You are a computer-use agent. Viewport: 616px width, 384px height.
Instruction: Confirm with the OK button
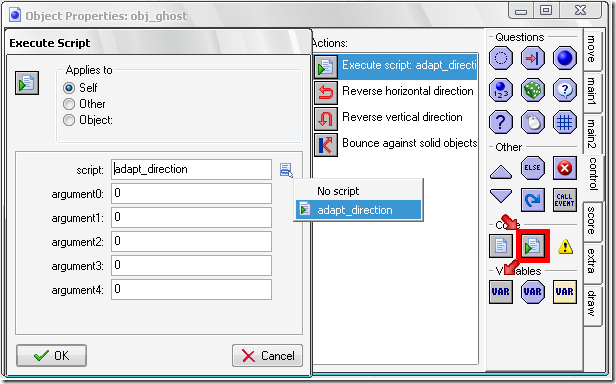(x=51, y=356)
